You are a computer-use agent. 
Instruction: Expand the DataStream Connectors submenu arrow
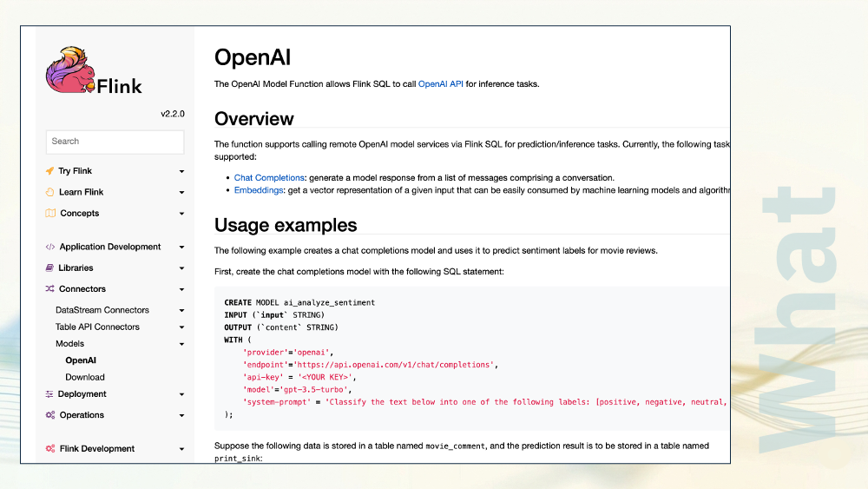point(181,310)
